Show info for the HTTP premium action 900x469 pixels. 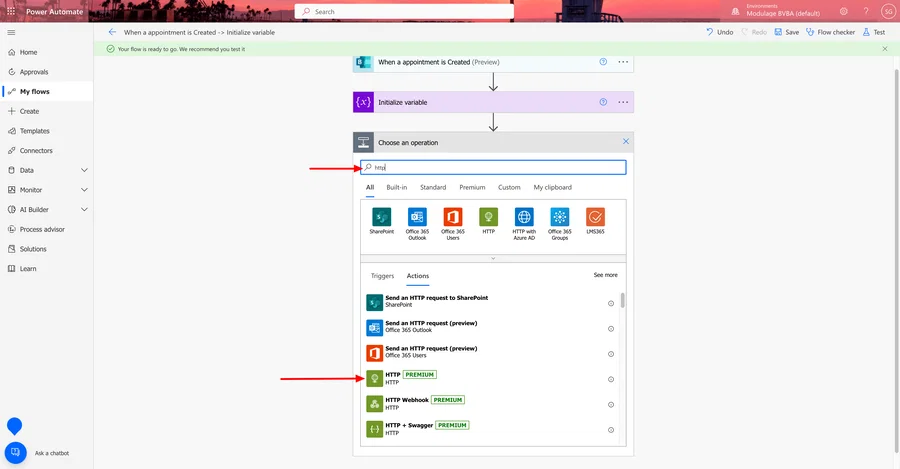[611, 379]
